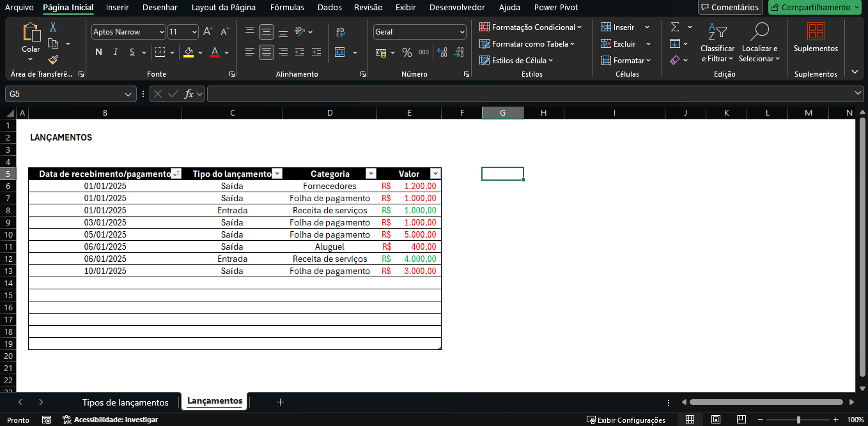Toggle align text left
The image size is (868, 426).
pos(250,52)
